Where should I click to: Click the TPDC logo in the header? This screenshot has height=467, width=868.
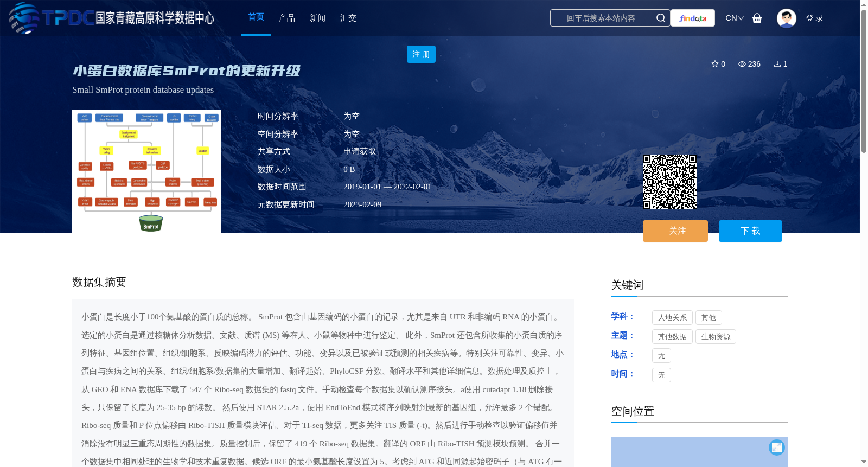pos(111,18)
